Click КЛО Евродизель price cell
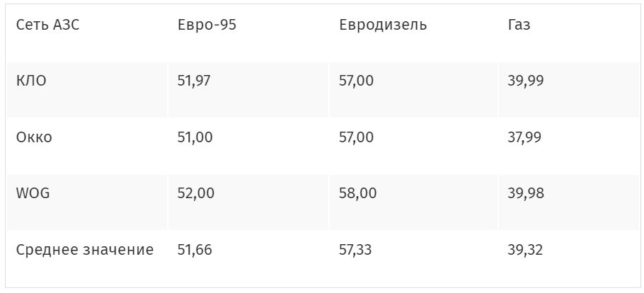644x293 pixels. click(357, 81)
